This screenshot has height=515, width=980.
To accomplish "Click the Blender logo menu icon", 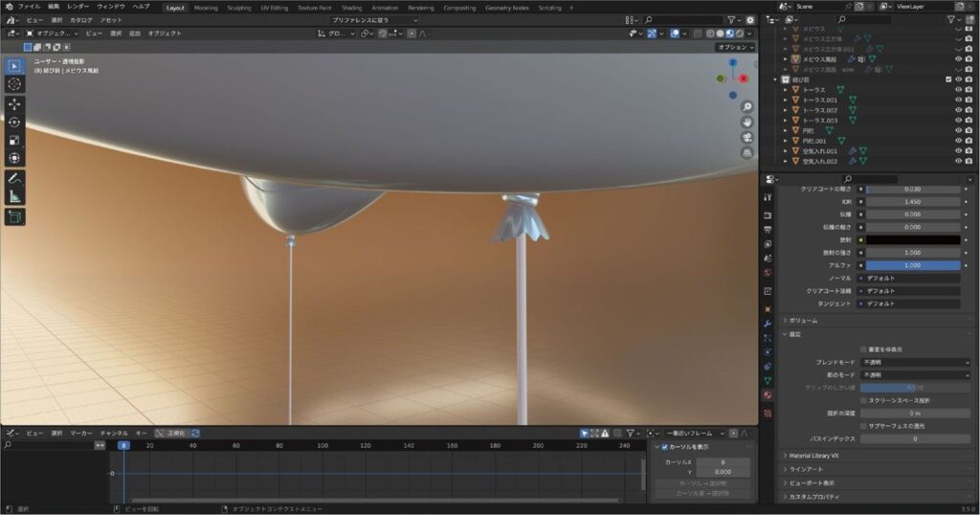I will coord(9,7).
